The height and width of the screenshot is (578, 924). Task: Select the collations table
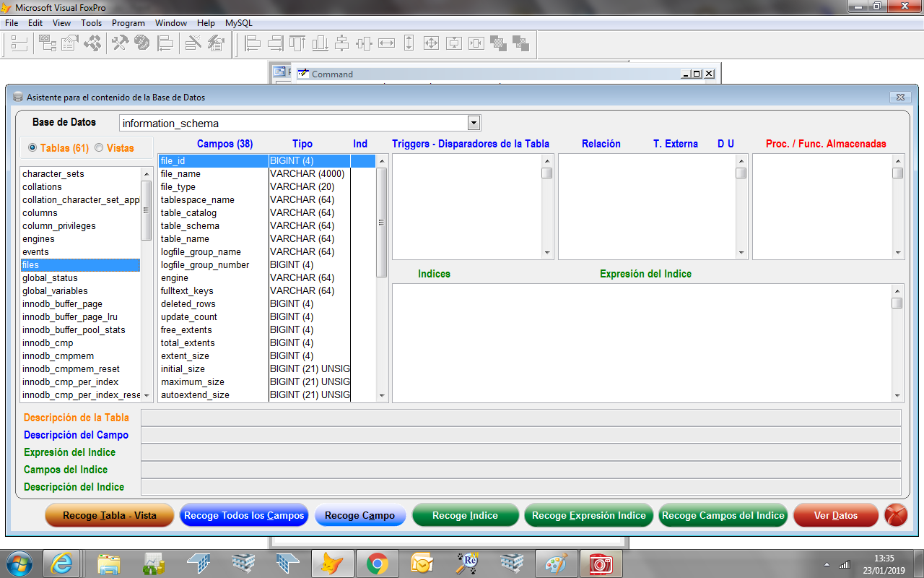point(80,187)
